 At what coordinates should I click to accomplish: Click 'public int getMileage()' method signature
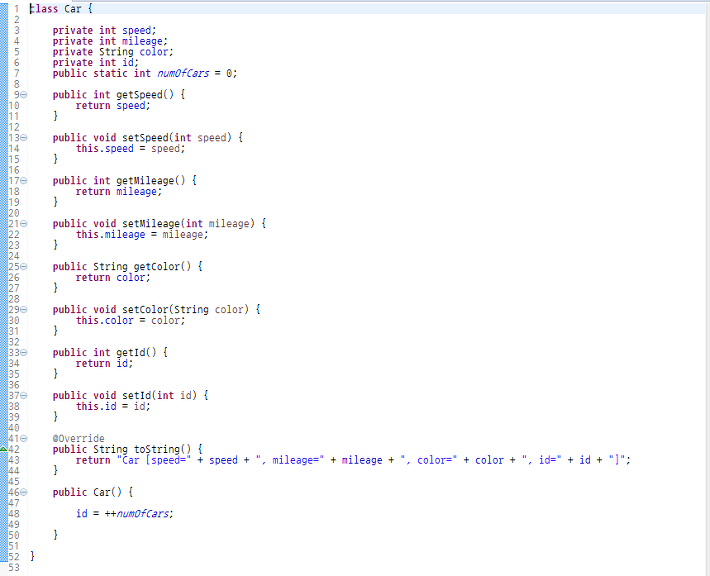125,181
